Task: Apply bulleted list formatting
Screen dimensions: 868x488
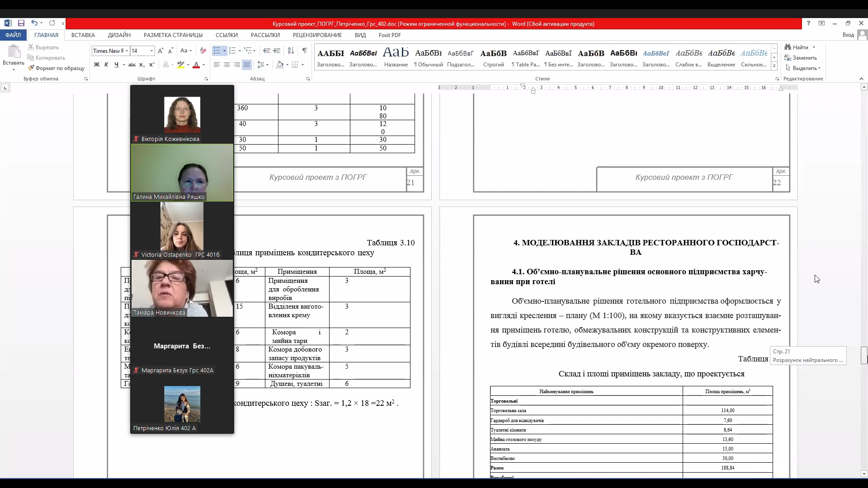Action: 217,51
